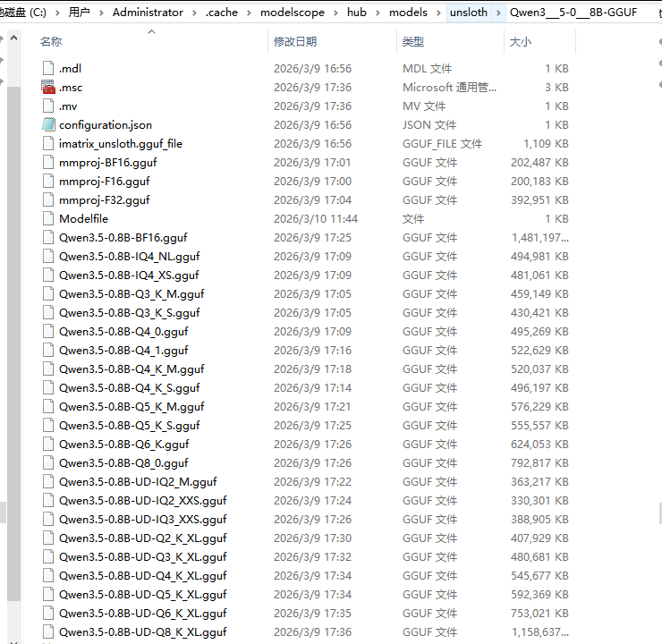This screenshot has height=644, width=662.
Task: Go to the modelscope folder breadcrumb
Action: click(293, 13)
